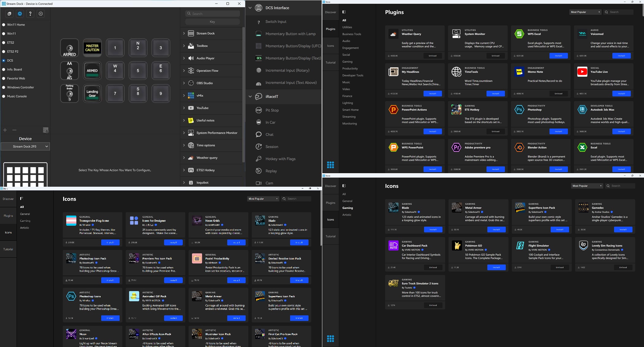Install the WPS Excel plugin

click(x=558, y=56)
